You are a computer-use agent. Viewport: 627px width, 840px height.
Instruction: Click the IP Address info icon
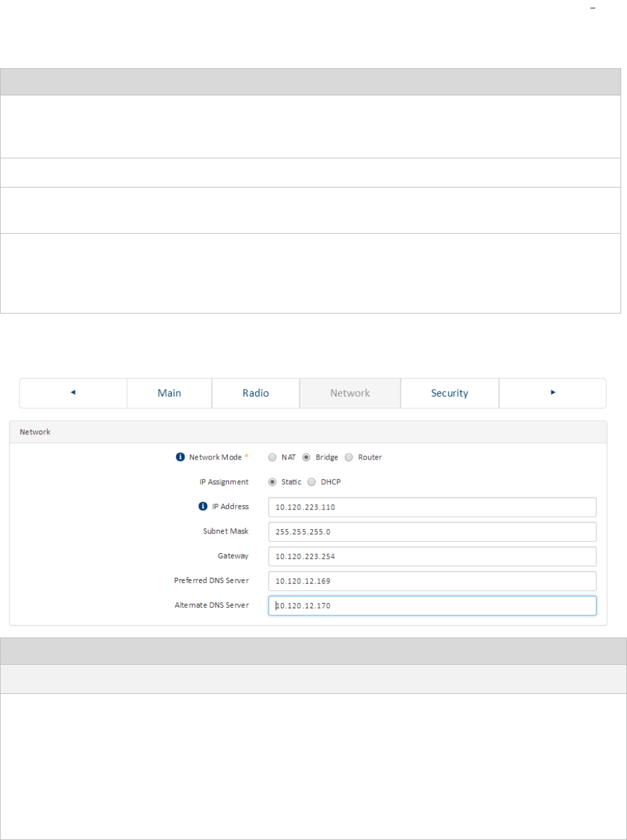pos(203,506)
